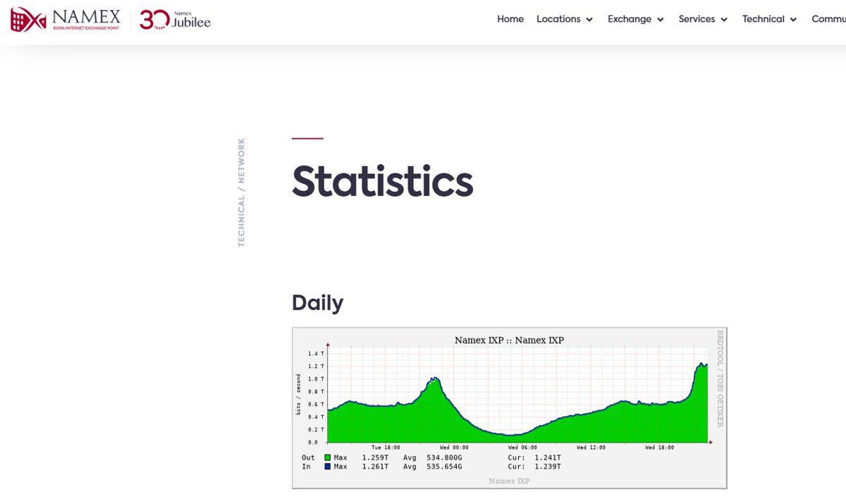Viewport: 846px width, 504px height.
Task: Click the Wed 12:00 axis label
Action: point(591,448)
